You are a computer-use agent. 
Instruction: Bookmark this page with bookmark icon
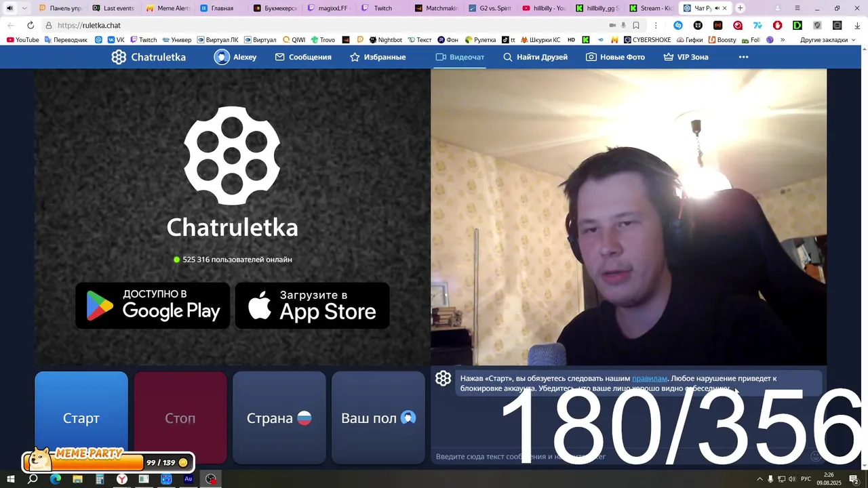click(636, 25)
